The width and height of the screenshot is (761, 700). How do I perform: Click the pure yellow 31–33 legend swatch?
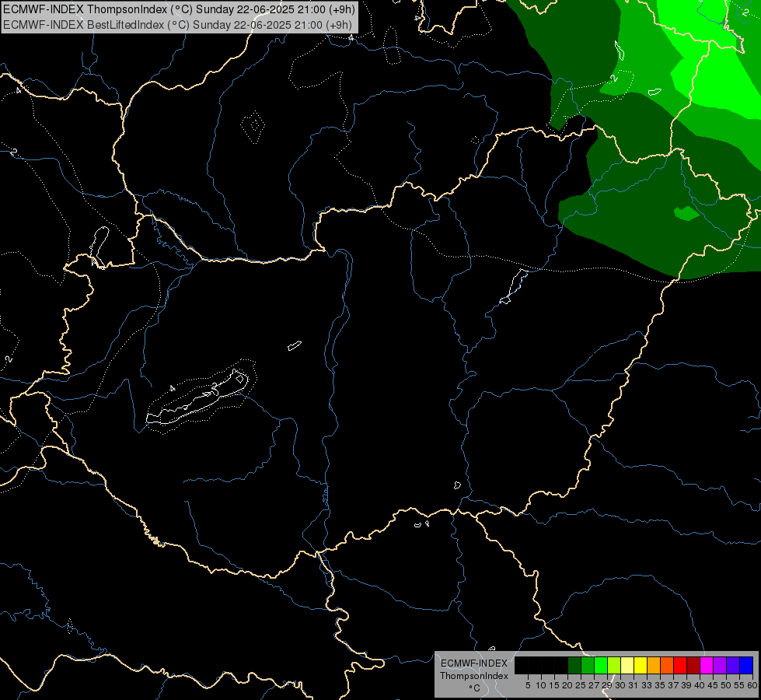click(x=641, y=665)
